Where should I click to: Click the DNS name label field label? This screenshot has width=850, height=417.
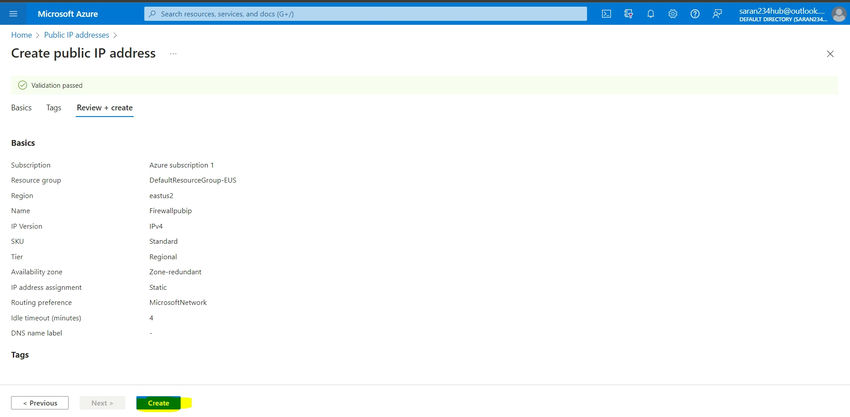tap(36, 333)
